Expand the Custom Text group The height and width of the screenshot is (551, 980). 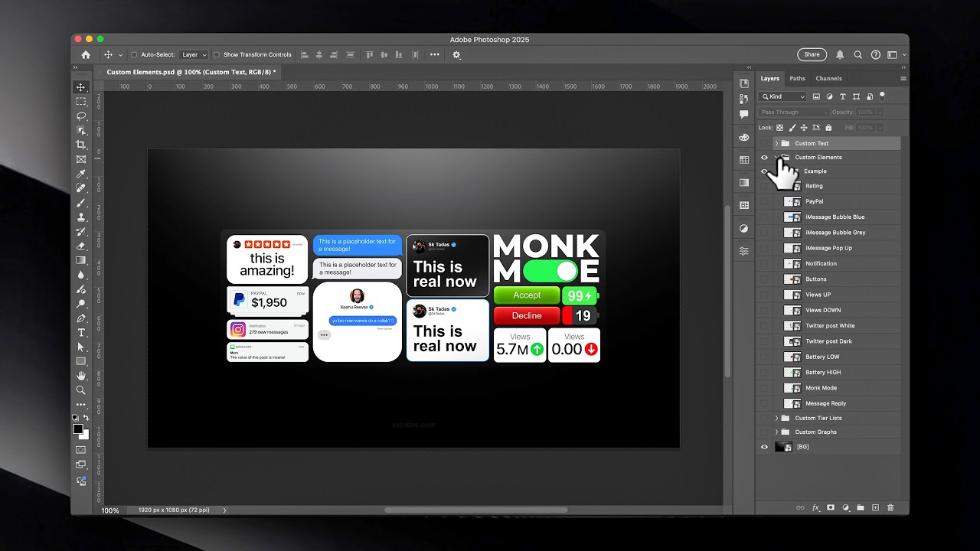(x=776, y=143)
